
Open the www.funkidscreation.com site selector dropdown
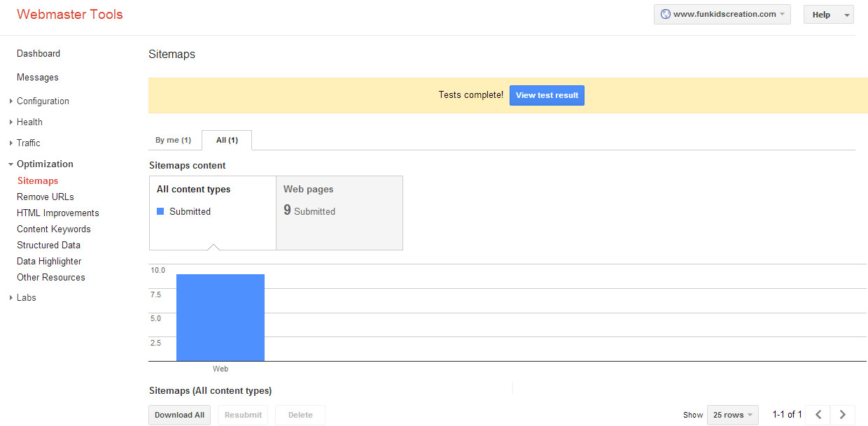pos(722,14)
